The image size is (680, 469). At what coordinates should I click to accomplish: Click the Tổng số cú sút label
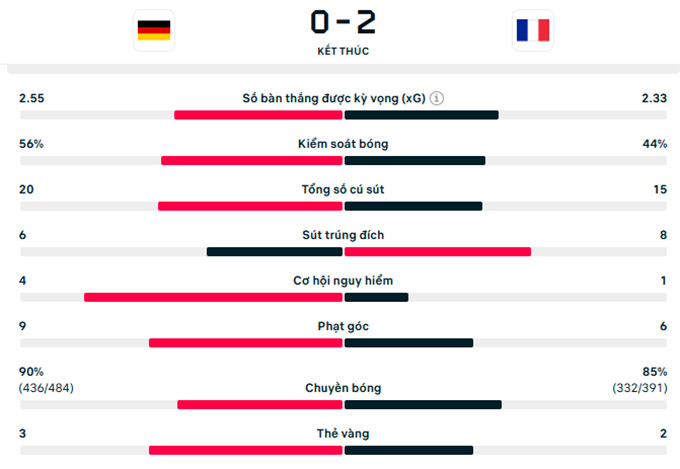343,190
